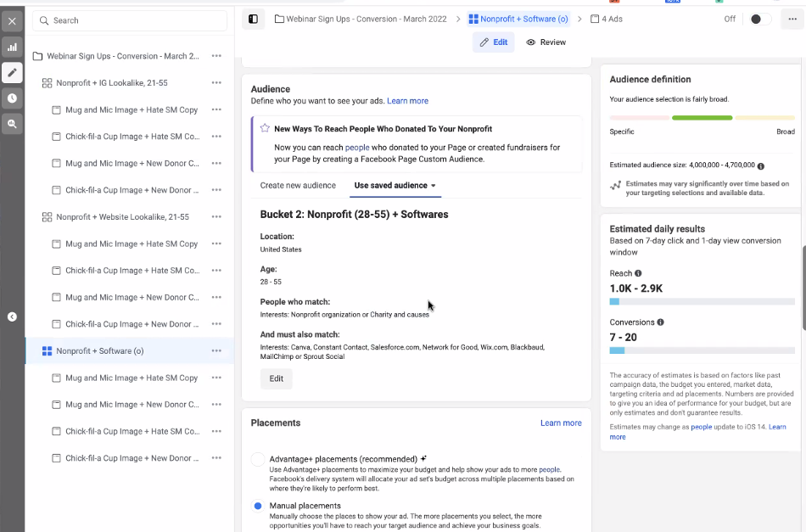Screen dimensions: 806x532
Task: Click the Reach info icon
Action: [638, 273]
